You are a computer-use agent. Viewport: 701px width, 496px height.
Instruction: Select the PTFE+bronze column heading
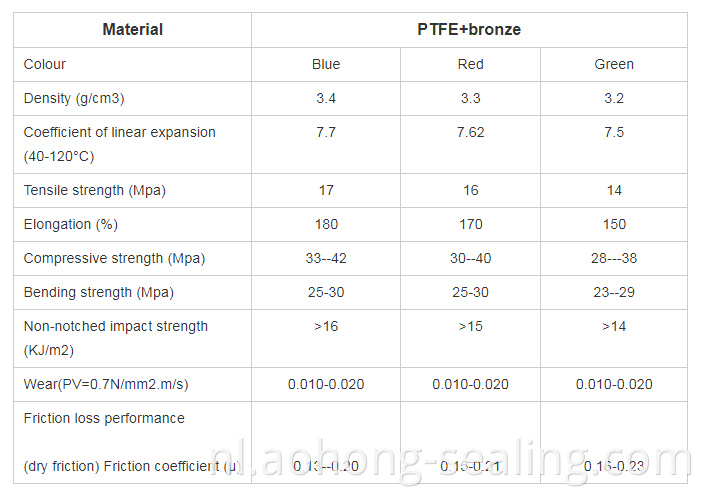tap(469, 30)
